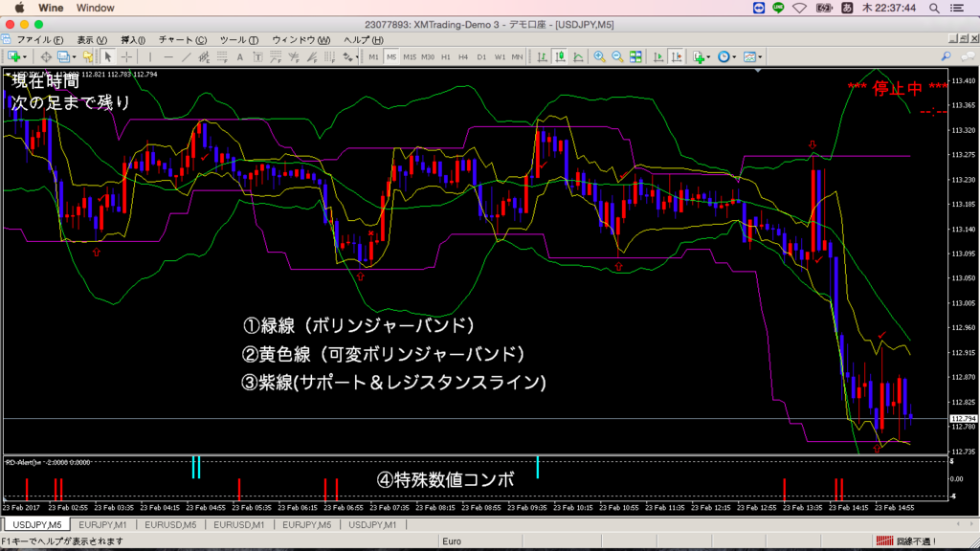The height and width of the screenshot is (551, 980).
Task: Open the ヘルプ (H) menu
Action: (363, 40)
